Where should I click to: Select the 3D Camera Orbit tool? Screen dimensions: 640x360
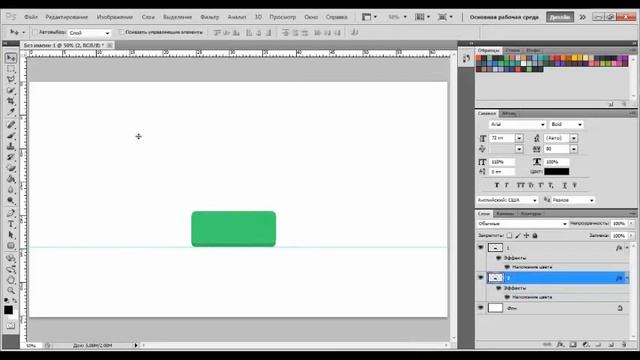click(x=11, y=269)
